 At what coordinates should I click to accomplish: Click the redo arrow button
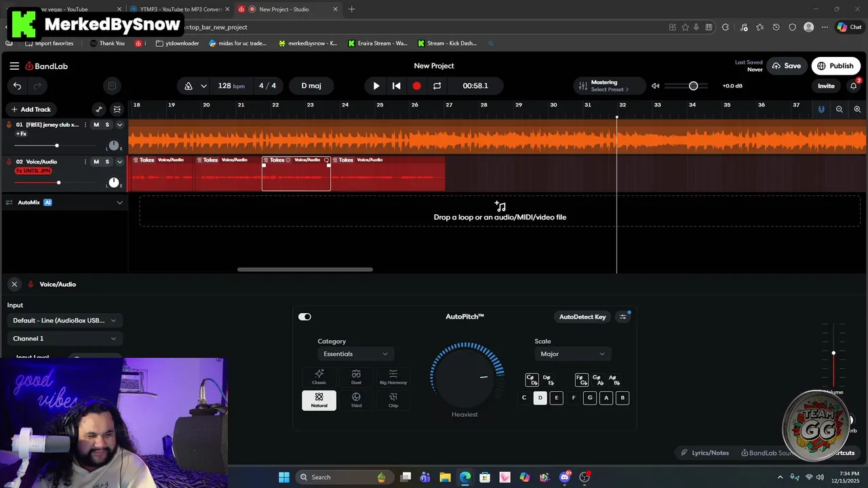[37, 86]
